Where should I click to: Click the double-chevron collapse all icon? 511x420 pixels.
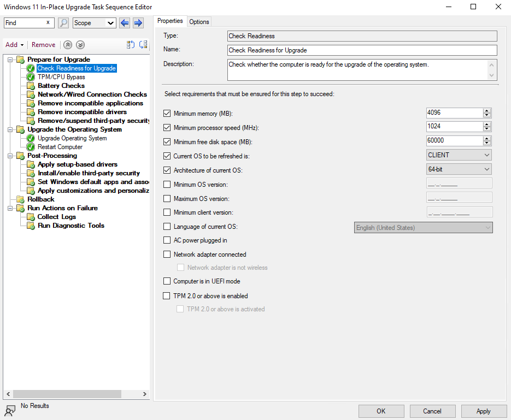tap(68, 45)
